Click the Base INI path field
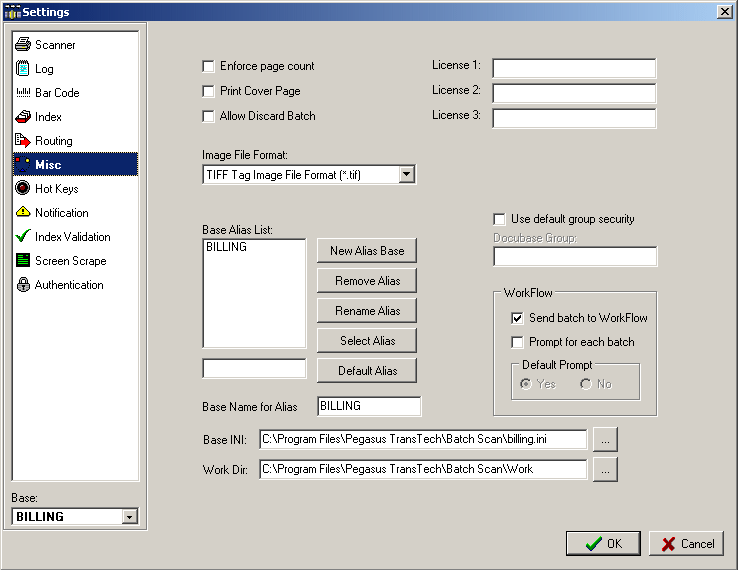 (423, 440)
